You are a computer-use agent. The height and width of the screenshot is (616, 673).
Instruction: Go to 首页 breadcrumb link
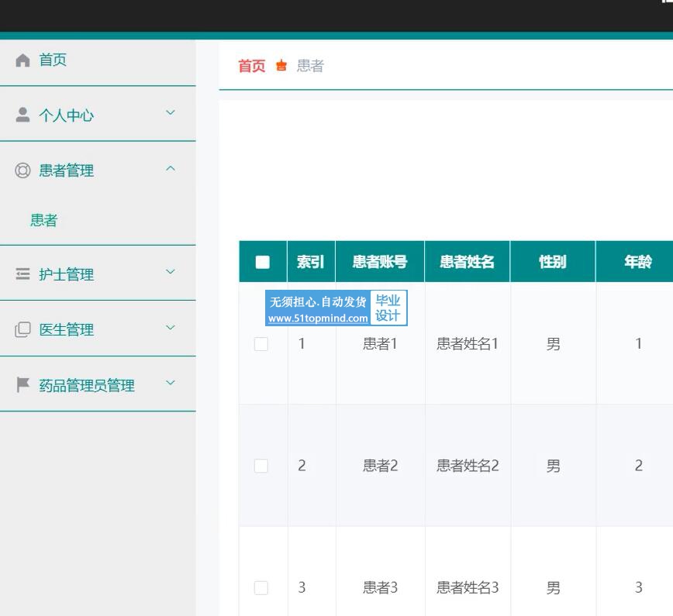pos(251,66)
